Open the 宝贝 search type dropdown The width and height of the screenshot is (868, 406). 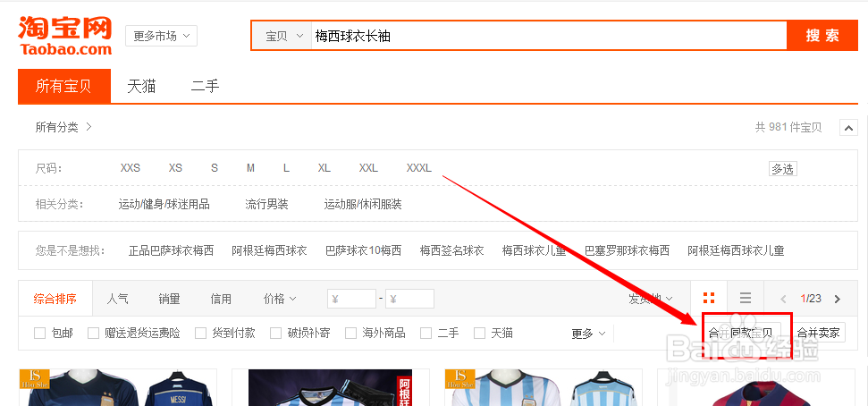pos(283,36)
